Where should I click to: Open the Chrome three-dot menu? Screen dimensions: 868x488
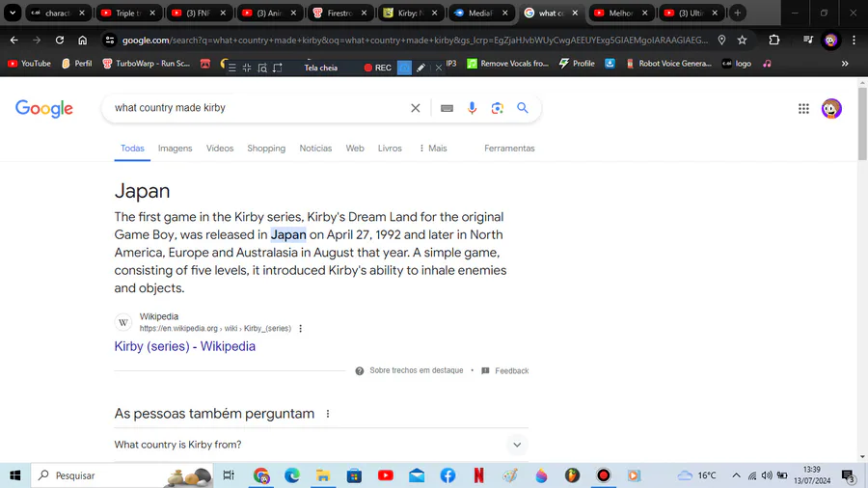[x=854, y=40]
